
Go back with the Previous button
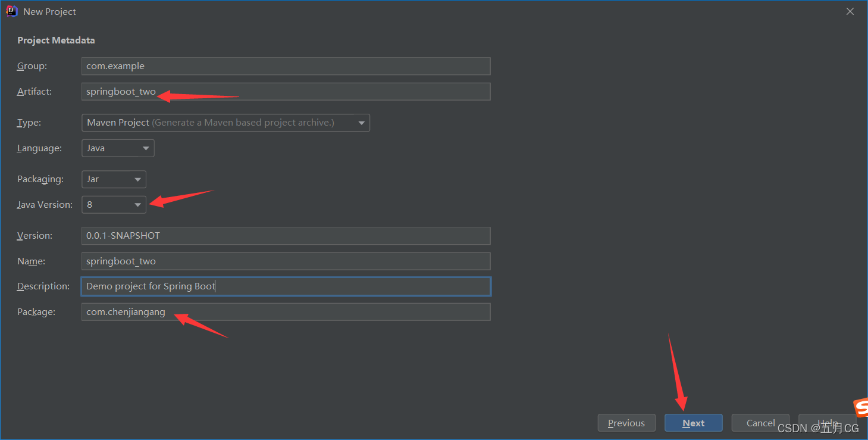click(x=626, y=423)
